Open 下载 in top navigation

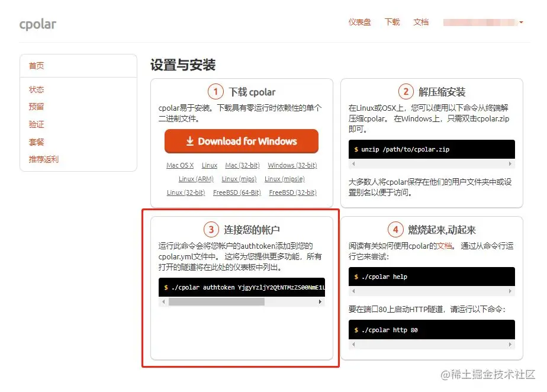[392, 22]
